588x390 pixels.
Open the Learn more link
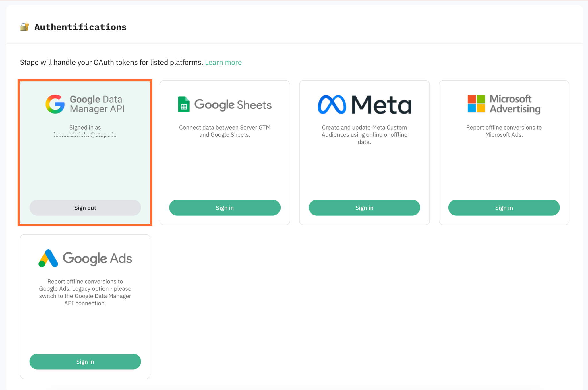click(223, 62)
